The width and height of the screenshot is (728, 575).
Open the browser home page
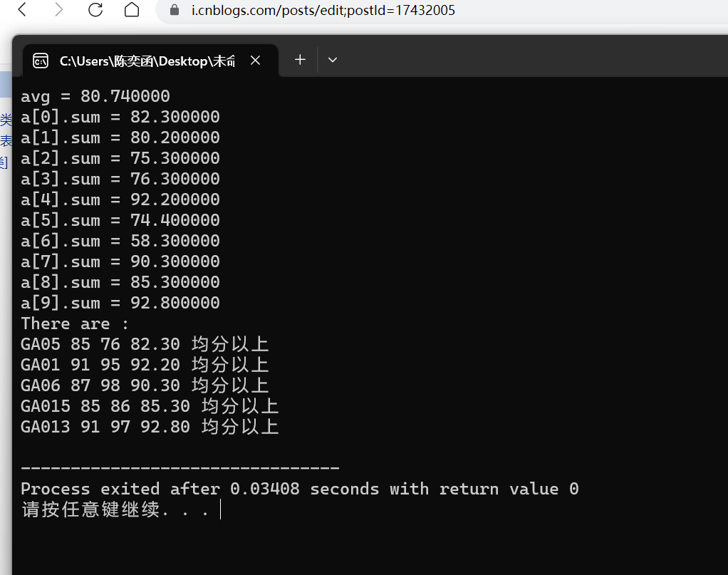(x=132, y=9)
